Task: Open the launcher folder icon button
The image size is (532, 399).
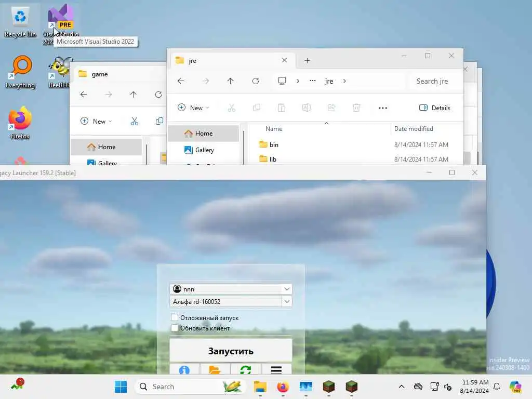Action: [x=215, y=369]
